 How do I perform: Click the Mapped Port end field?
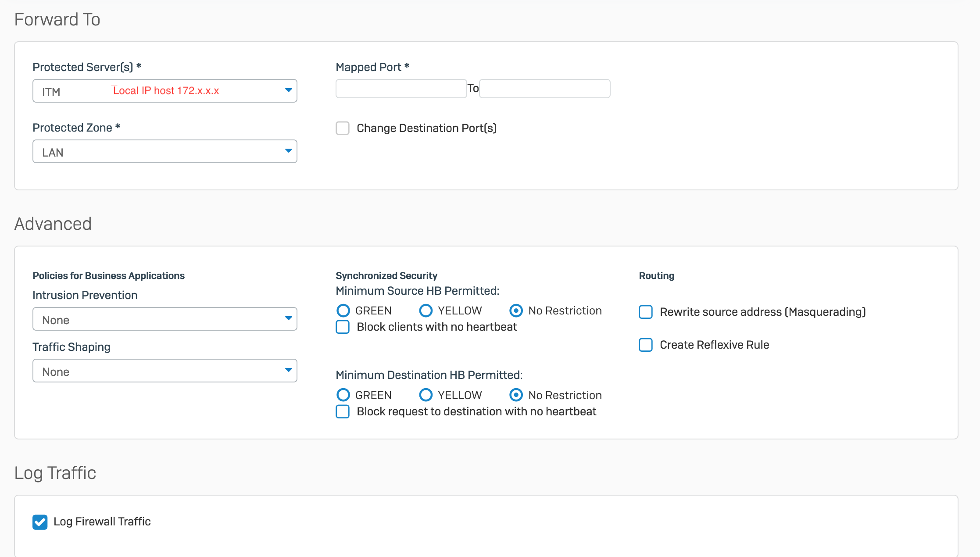pos(544,89)
